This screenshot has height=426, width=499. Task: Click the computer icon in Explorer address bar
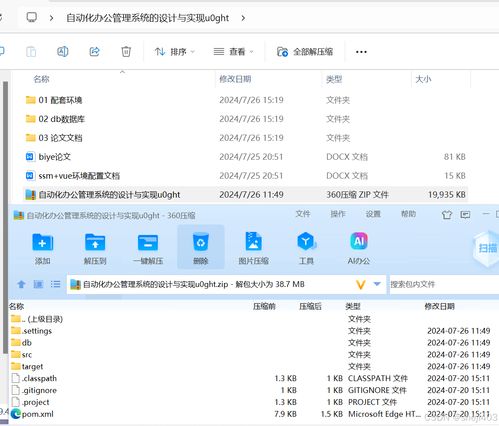click(x=32, y=17)
